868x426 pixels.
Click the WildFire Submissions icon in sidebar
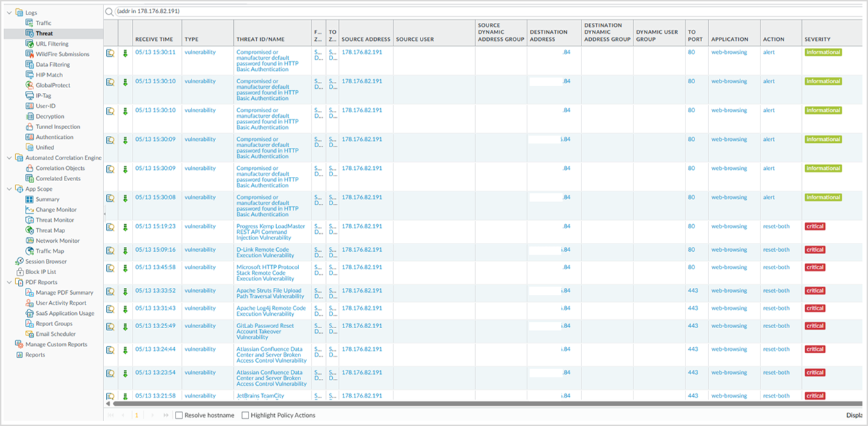click(x=30, y=54)
